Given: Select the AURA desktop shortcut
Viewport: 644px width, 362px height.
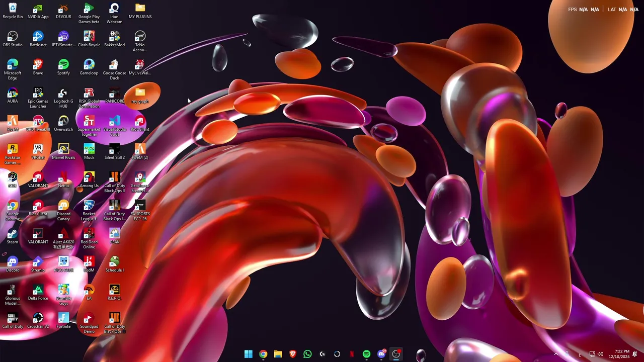Looking at the screenshot, I should pos(13,96).
